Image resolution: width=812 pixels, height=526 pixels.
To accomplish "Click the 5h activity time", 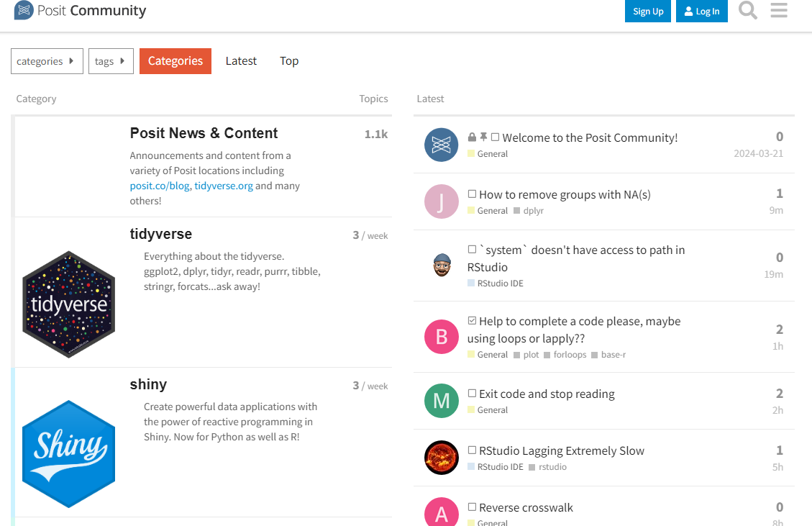I will click(x=777, y=467).
